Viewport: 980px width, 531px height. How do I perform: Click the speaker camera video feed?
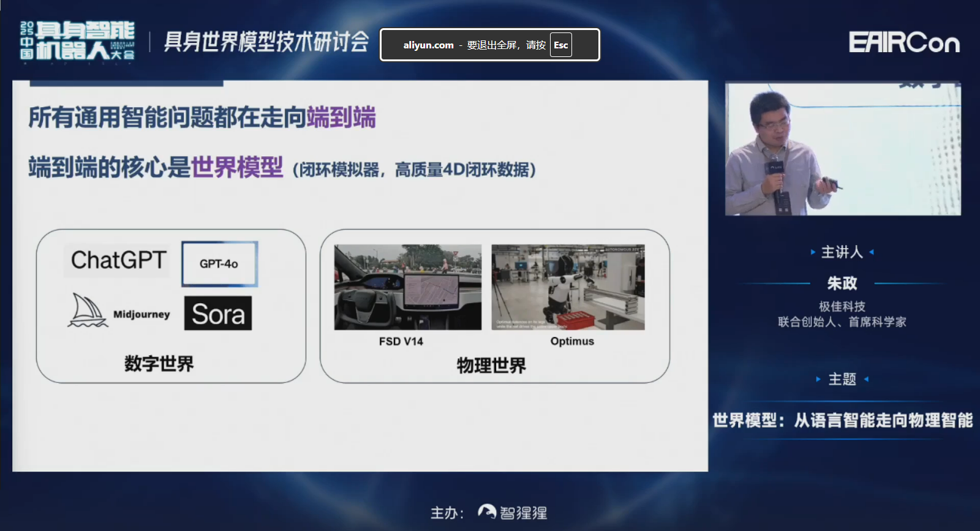[x=843, y=149]
